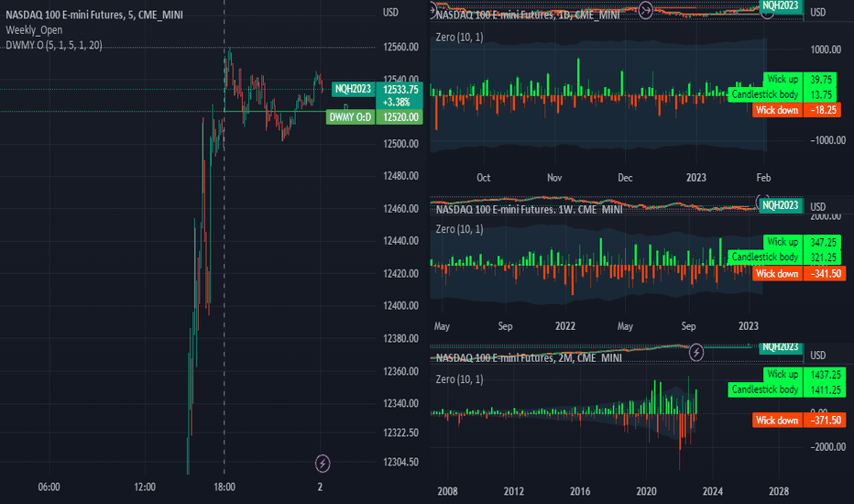Open the USD currency selector on the 1D chart
The image size is (854, 504).
pos(817,12)
